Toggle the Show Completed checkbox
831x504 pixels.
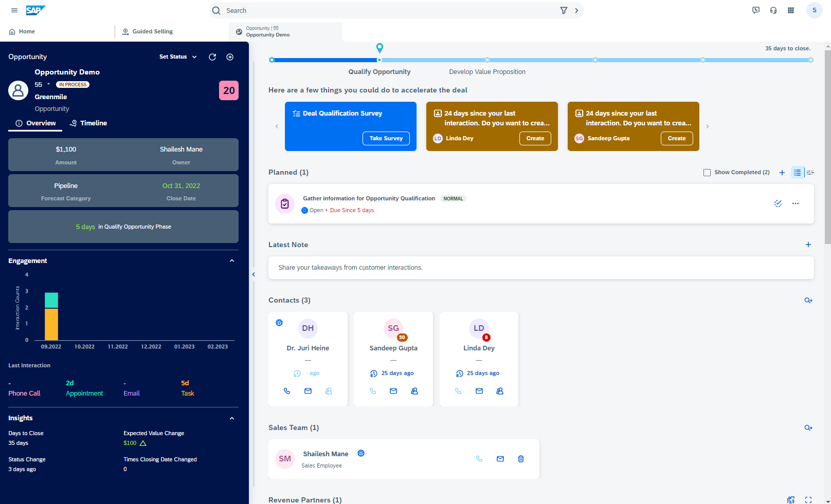coord(707,173)
